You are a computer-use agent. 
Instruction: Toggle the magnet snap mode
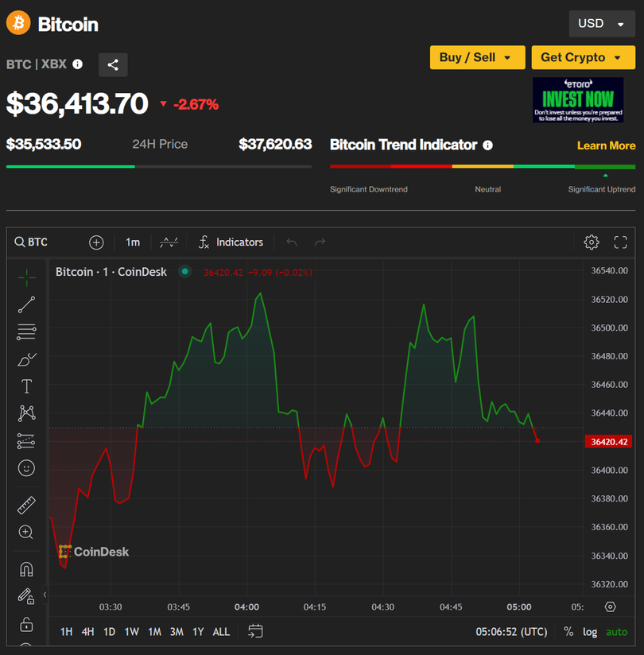26,569
